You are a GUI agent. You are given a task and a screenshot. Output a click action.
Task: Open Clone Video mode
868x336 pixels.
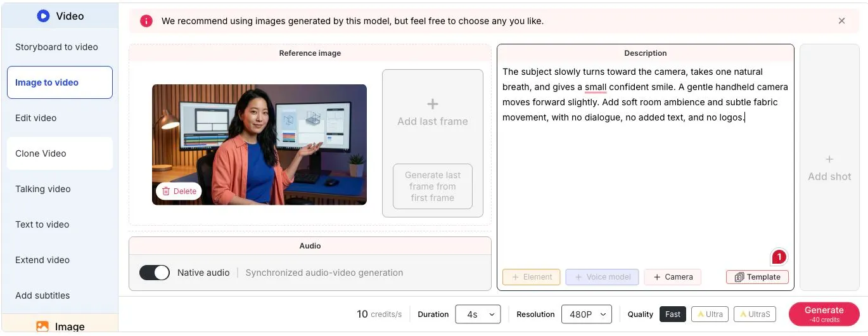[60, 153]
